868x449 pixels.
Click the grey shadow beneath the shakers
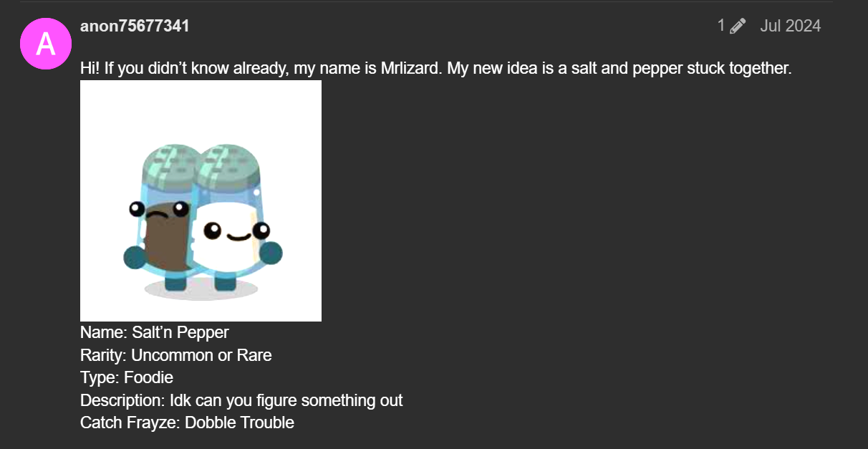pyautogui.click(x=201, y=289)
